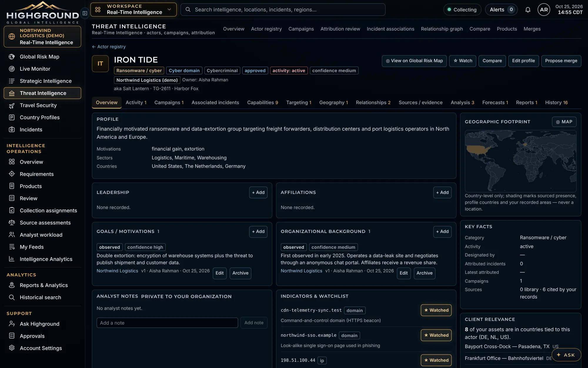Add a Leadership entry

258,193
